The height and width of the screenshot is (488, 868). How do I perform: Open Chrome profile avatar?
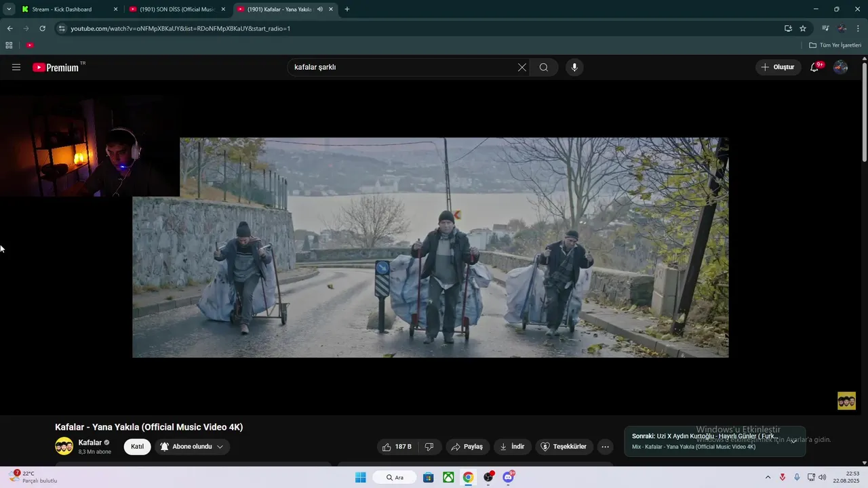coord(842,28)
